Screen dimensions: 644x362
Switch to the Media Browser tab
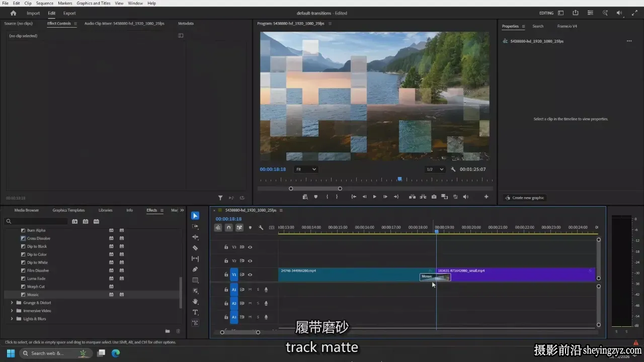[27, 210]
